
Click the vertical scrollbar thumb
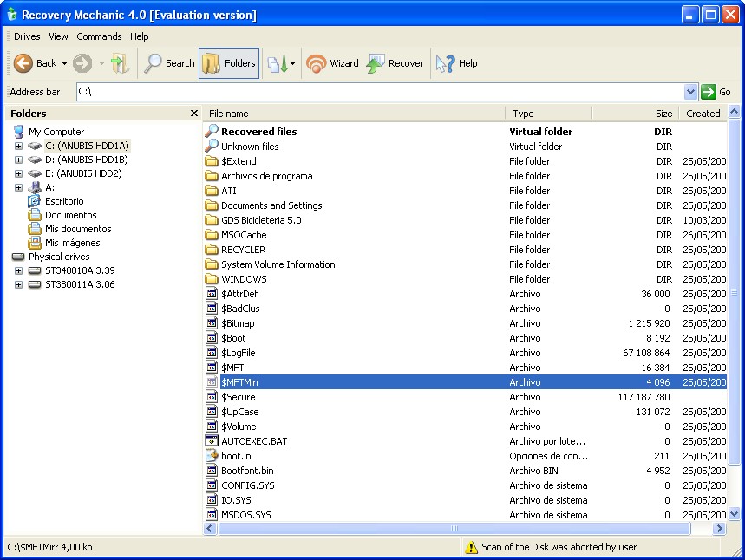(734, 293)
